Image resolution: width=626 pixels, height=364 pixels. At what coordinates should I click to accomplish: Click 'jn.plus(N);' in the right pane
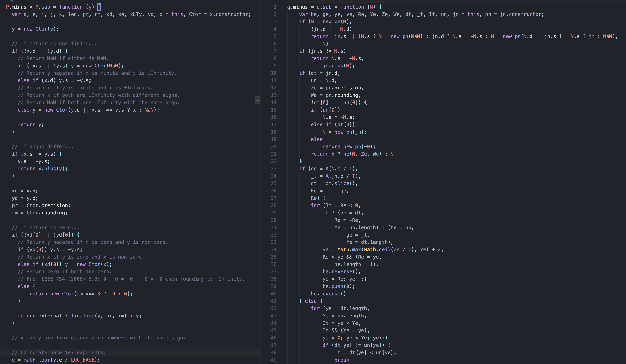pos(339,66)
